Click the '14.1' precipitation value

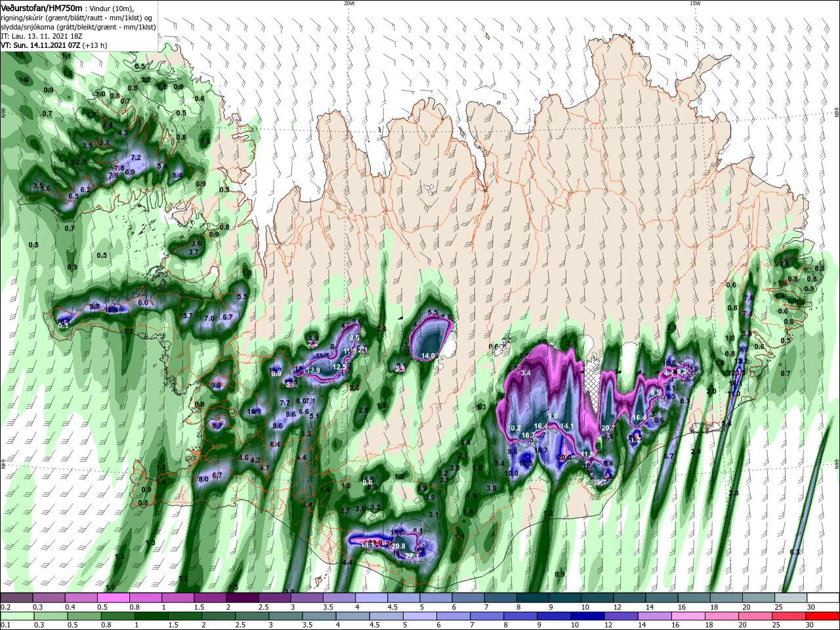[567, 426]
